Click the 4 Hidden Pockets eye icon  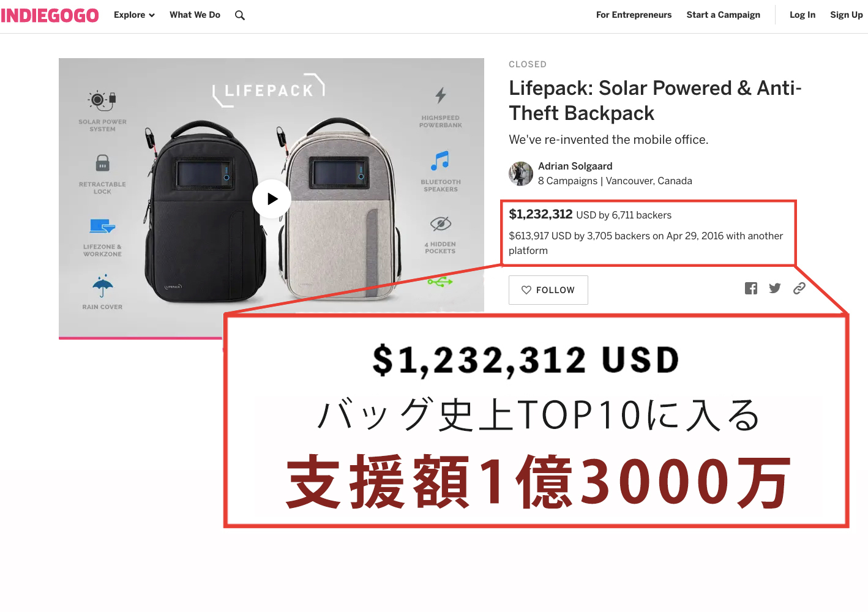pyautogui.click(x=441, y=224)
